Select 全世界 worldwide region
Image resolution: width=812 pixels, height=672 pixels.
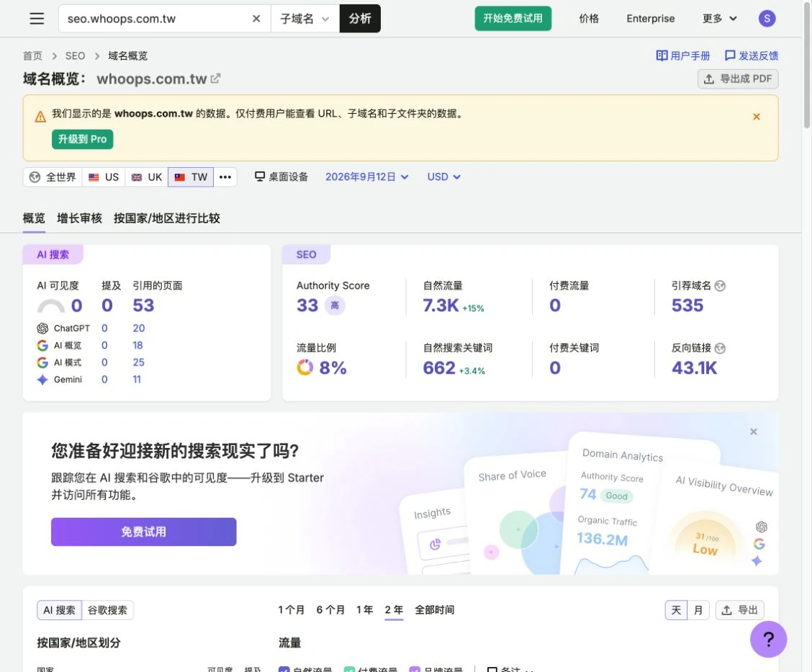[x=53, y=177]
